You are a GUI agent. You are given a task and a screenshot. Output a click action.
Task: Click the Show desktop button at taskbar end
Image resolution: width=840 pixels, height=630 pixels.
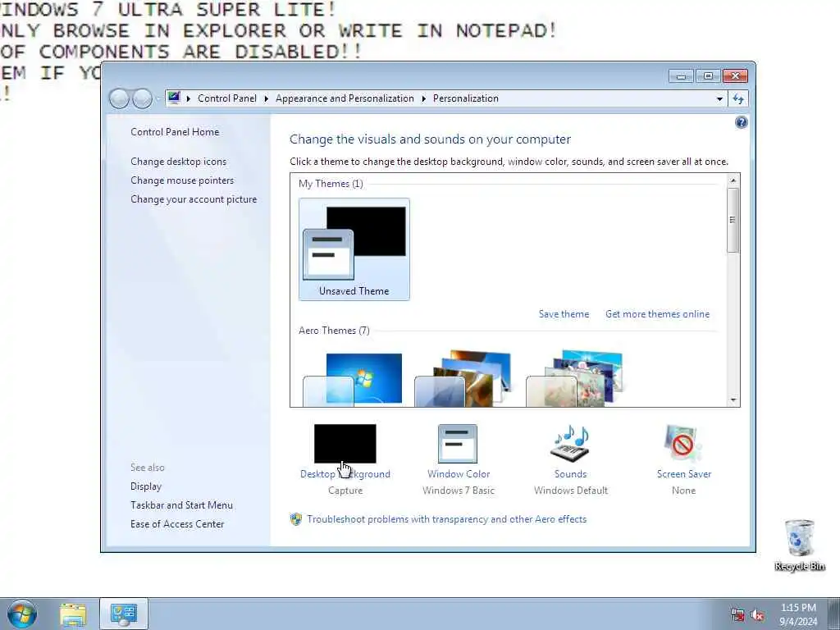tap(834, 614)
